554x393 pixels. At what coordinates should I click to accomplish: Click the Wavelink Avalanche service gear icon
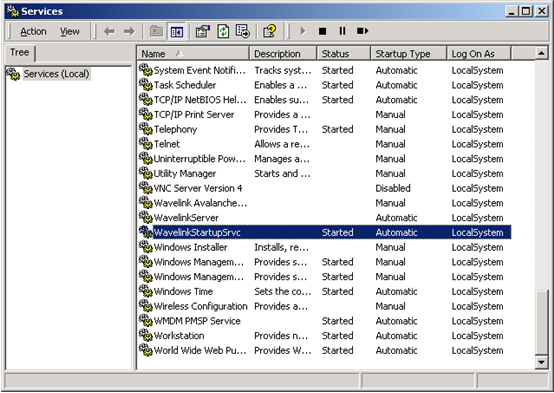tap(146, 203)
